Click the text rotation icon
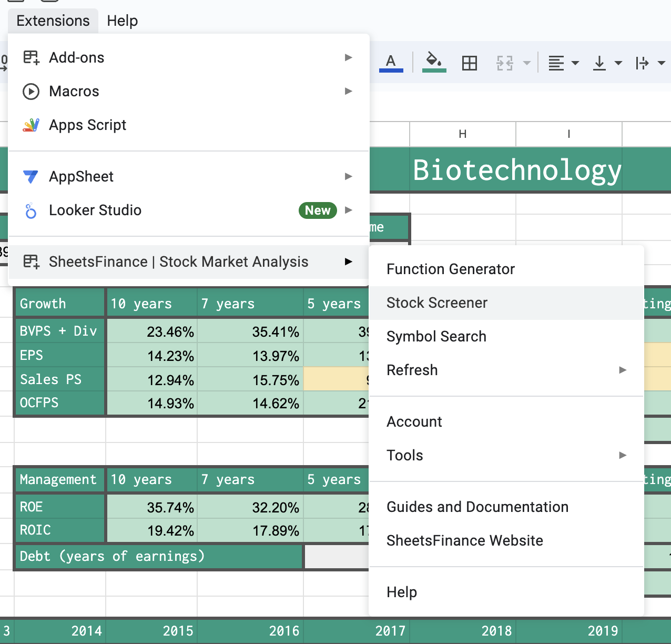 [x=642, y=63]
